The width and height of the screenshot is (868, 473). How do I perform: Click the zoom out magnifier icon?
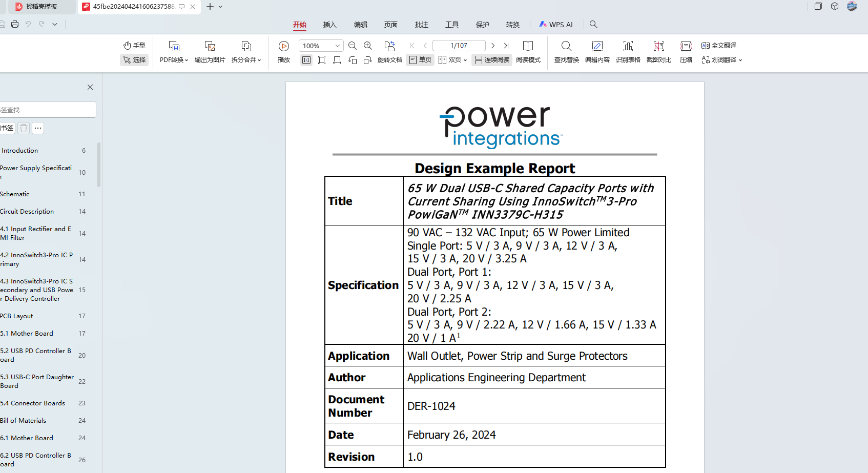353,46
